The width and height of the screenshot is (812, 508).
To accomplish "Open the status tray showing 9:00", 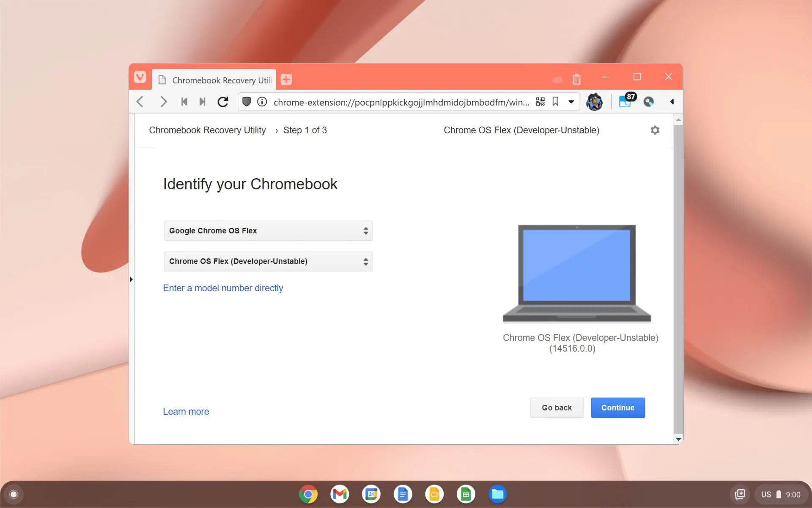I will pyautogui.click(x=781, y=494).
